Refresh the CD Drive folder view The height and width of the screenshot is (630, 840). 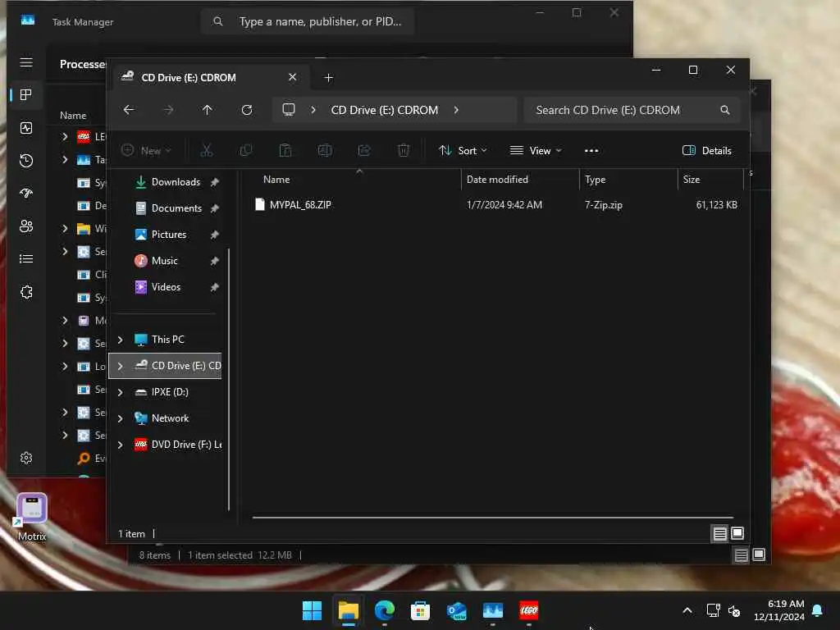click(246, 110)
